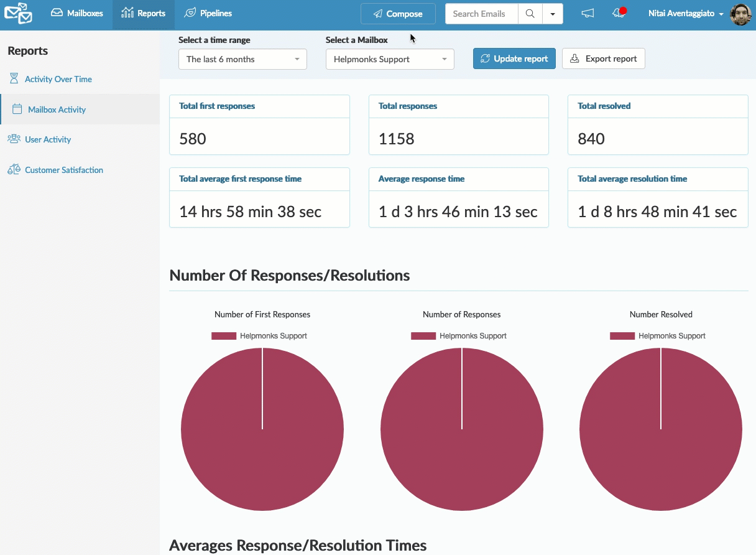Click the Mailboxes inbox icon
The image size is (756, 555).
point(57,13)
